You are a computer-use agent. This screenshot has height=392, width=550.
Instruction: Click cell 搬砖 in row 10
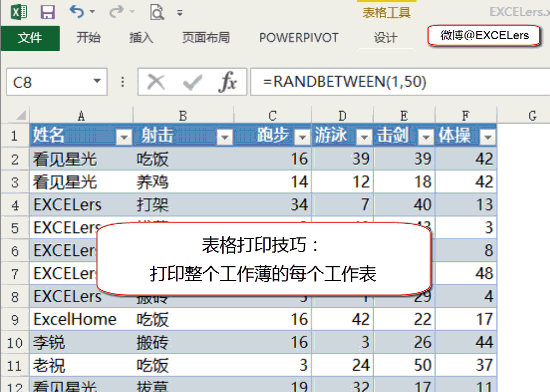point(183,342)
